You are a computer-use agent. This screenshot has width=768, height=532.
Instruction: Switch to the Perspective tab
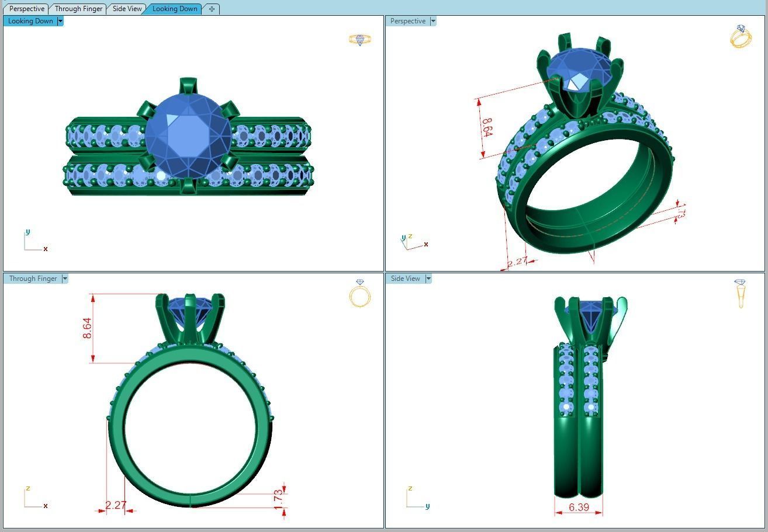click(26, 9)
